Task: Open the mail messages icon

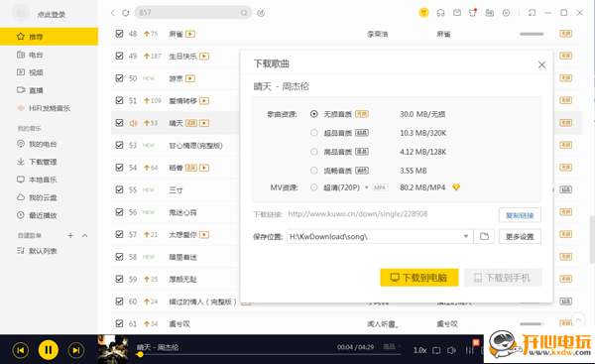Action: click(x=457, y=13)
